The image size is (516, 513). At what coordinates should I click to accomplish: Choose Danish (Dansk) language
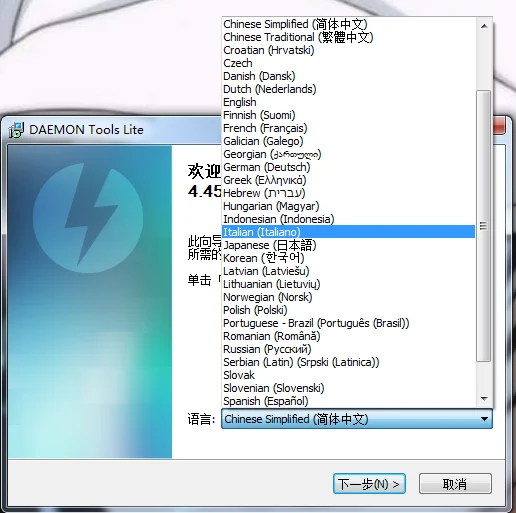[x=348, y=76]
